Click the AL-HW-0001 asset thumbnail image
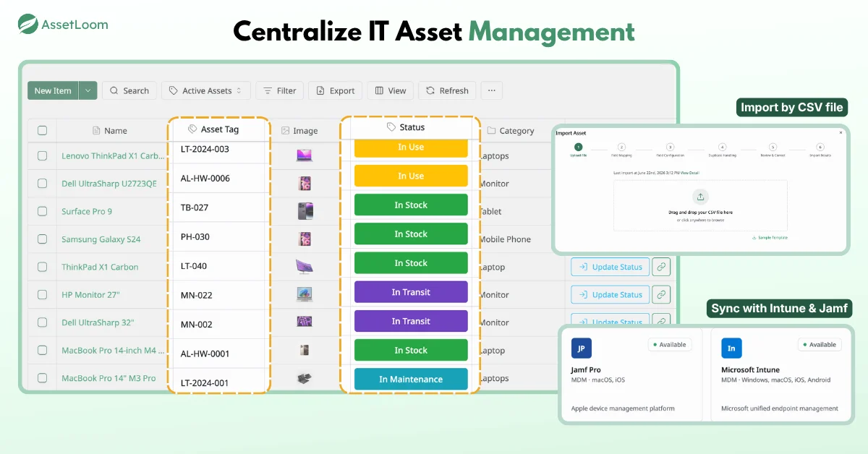Screen dimensions: 868x454 coord(305,351)
